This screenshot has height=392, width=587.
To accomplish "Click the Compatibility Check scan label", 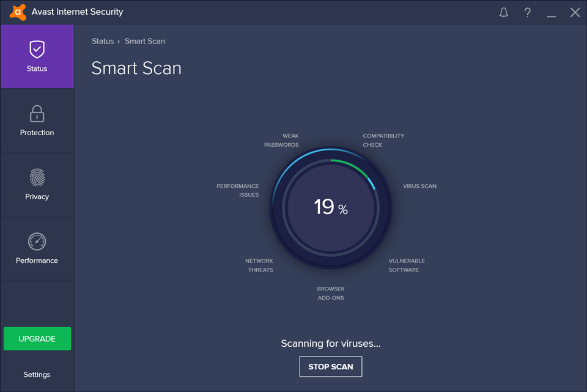I will 383,140.
